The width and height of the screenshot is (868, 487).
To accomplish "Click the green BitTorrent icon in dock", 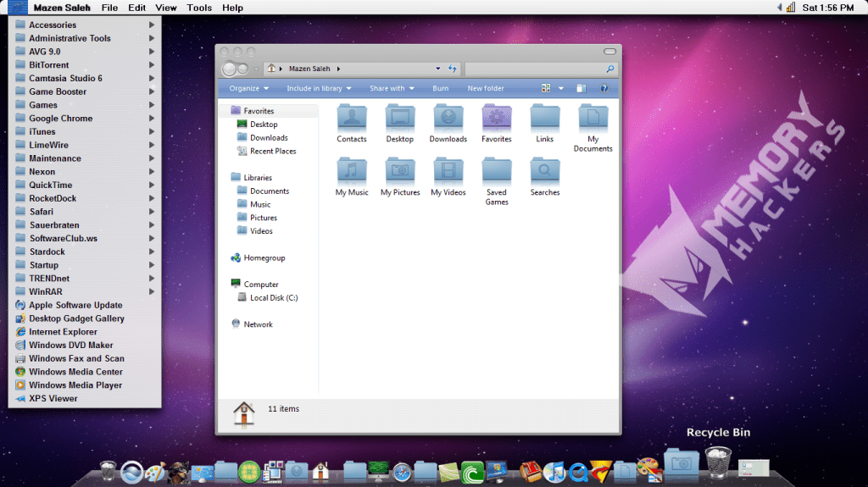I will (472, 472).
